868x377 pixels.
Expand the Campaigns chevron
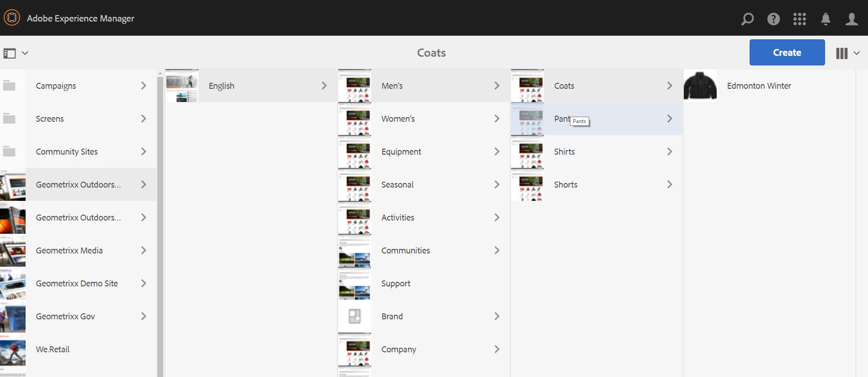pos(144,86)
